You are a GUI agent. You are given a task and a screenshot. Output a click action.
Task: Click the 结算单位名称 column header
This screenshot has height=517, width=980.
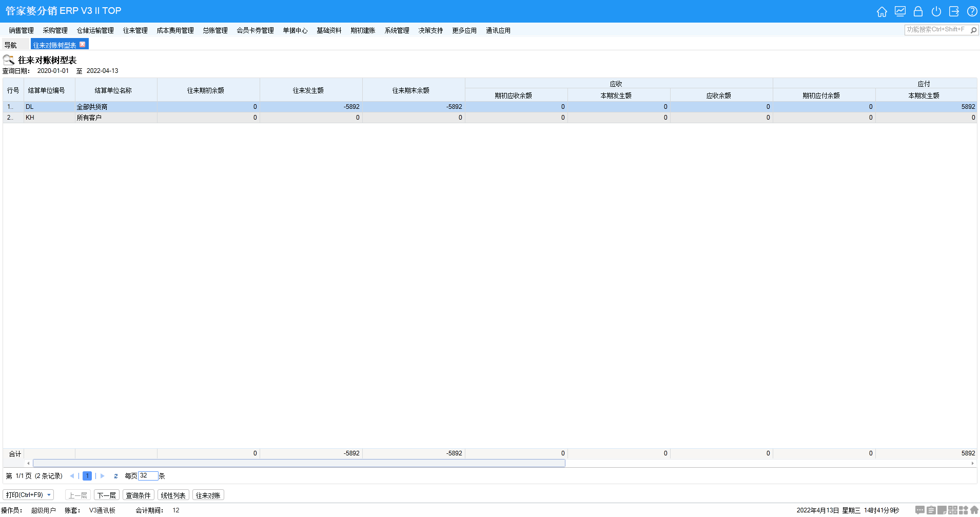click(x=116, y=90)
